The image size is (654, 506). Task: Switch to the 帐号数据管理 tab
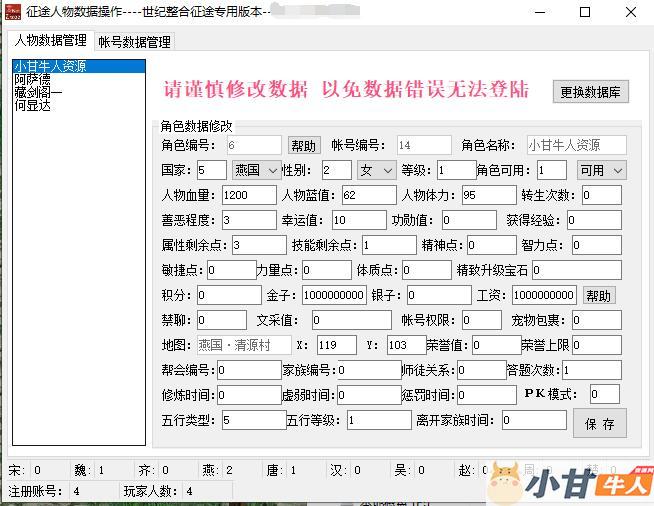click(134, 42)
